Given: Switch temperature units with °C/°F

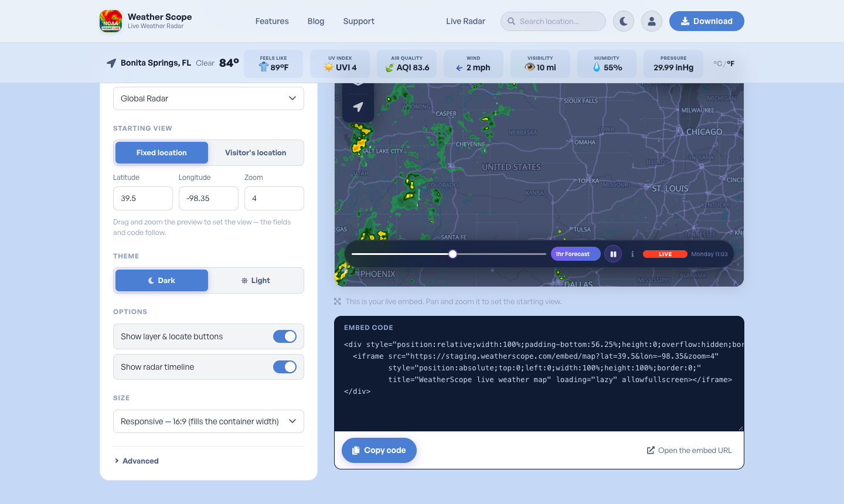Looking at the screenshot, I should pos(724,64).
